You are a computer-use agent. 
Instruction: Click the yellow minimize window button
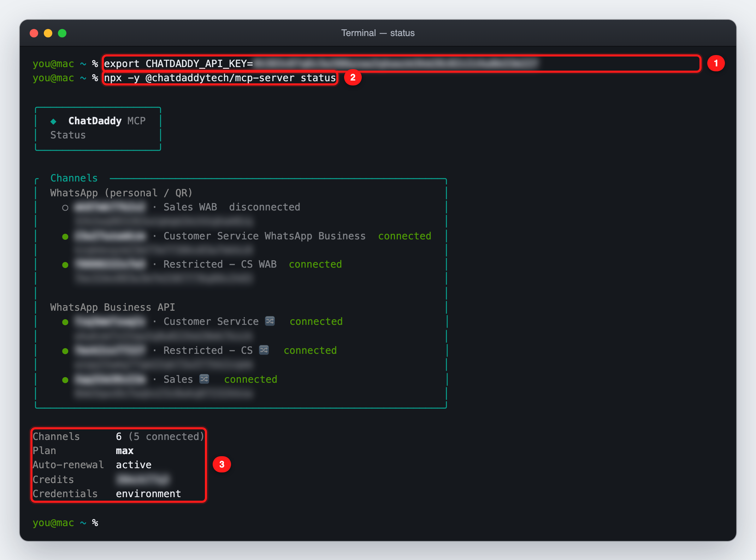click(x=48, y=33)
